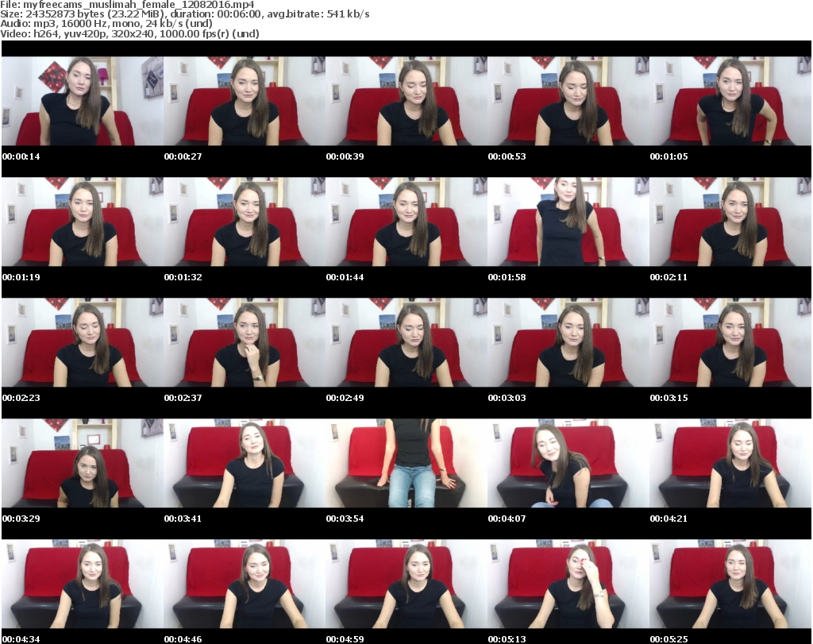Select the thumbnail at timestamp 00:00:14
The height and width of the screenshot is (644, 813).
(83, 101)
